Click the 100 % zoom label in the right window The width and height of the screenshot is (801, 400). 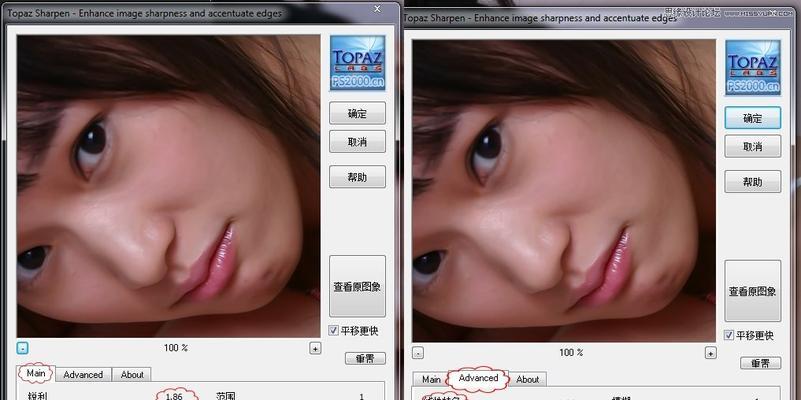571,352
